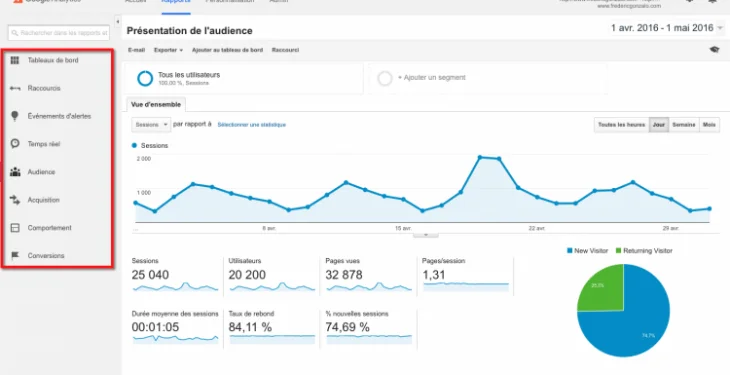Image resolution: width=730 pixels, height=375 pixels.
Task: Click the graduation cap help icon
Action: [x=714, y=49]
